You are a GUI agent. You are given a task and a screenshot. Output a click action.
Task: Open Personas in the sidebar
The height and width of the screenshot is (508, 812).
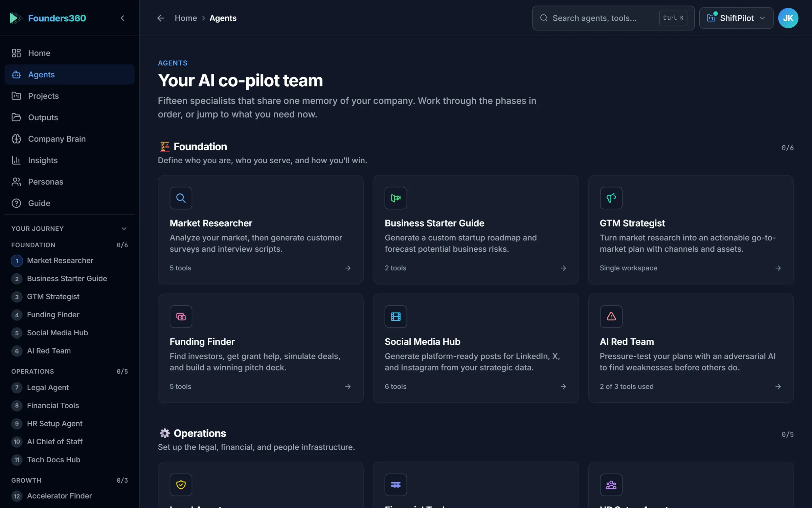69,182
